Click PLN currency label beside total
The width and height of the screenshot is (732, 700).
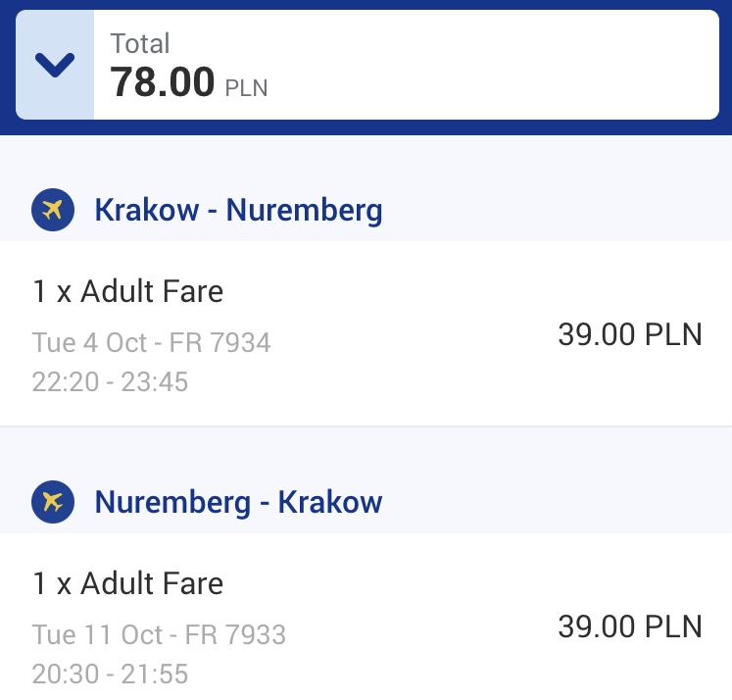[x=247, y=88]
